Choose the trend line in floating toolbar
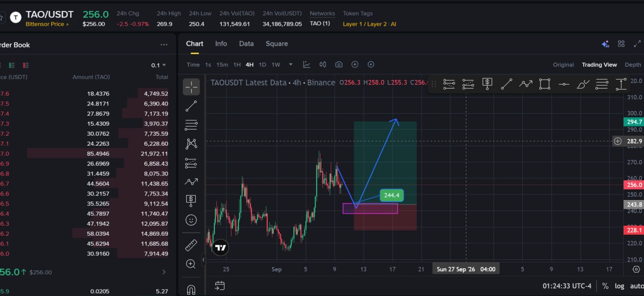The image size is (644, 296). click(507, 84)
